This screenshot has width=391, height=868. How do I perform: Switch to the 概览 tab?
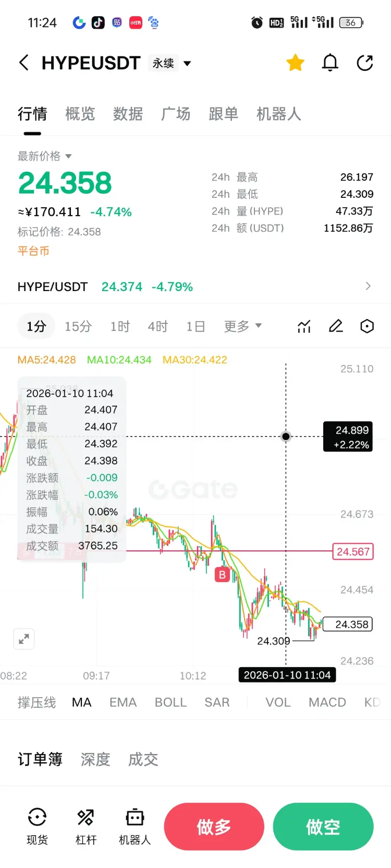click(80, 114)
